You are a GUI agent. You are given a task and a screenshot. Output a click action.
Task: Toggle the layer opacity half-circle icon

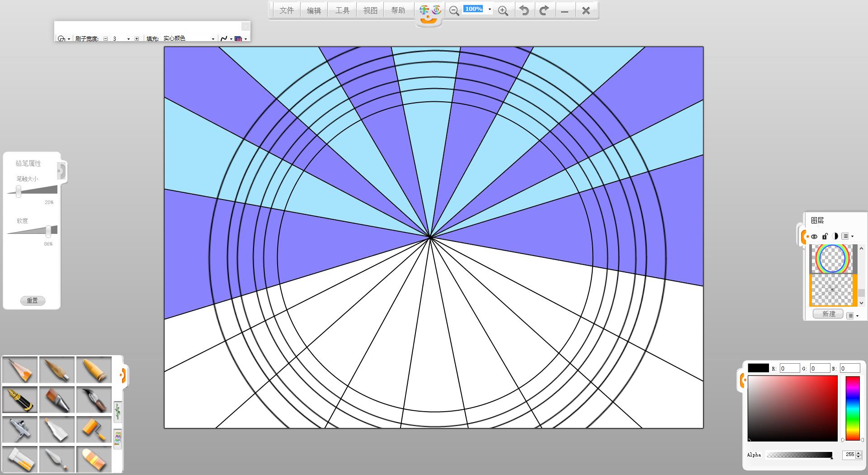pos(835,236)
